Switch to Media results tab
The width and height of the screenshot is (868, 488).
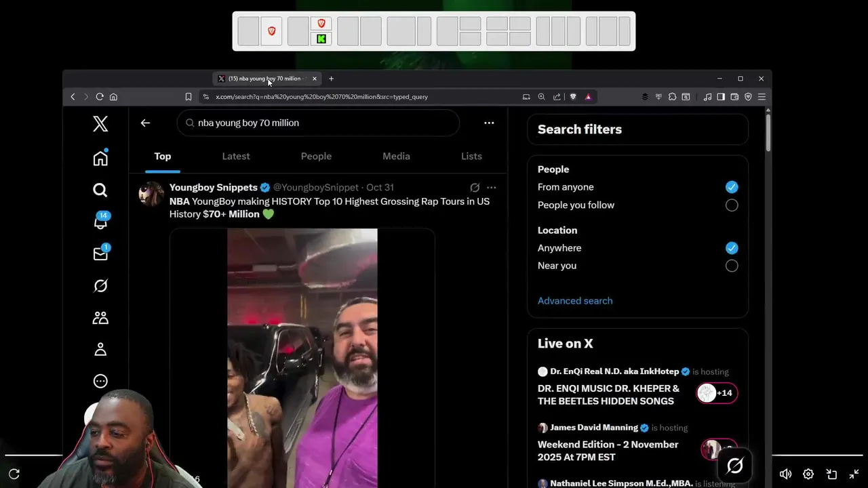point(396,156)
